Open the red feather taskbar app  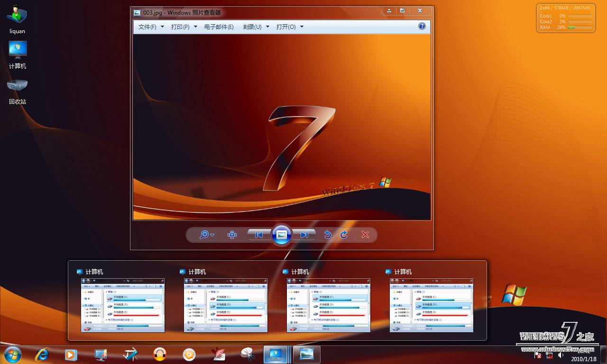point(218,355)
